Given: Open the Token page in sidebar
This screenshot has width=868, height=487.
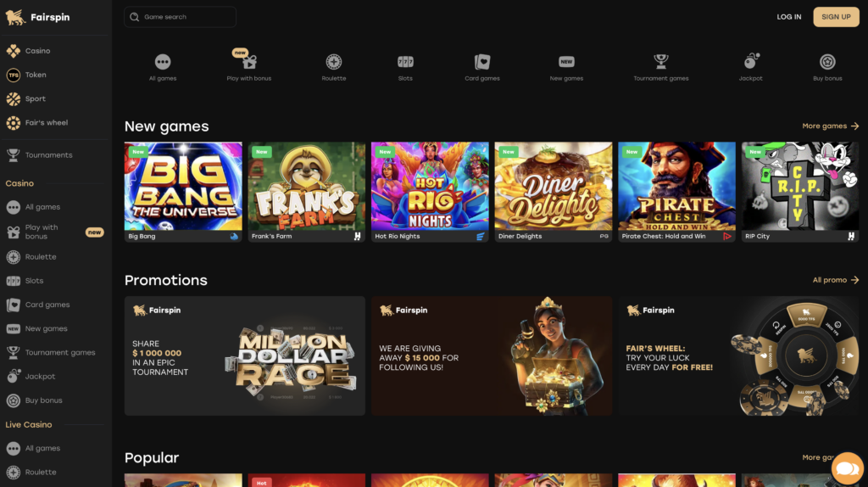Looking at the screenshot, I should click(x=26, y=75).
